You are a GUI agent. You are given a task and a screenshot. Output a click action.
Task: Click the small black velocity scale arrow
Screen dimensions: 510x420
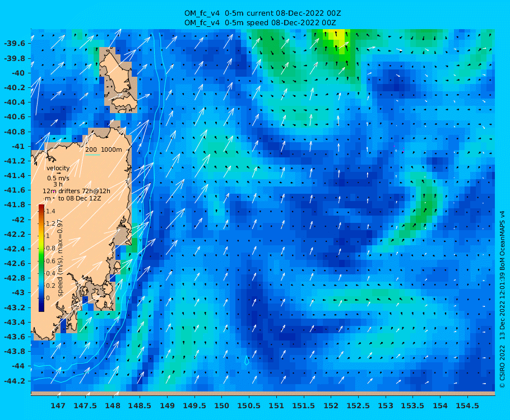point(59,173)
